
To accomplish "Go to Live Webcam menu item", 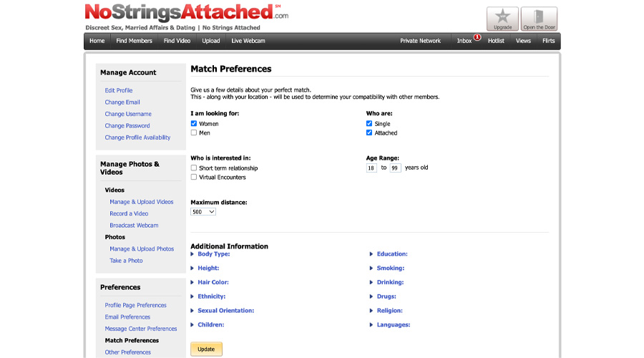I will 248,41.
